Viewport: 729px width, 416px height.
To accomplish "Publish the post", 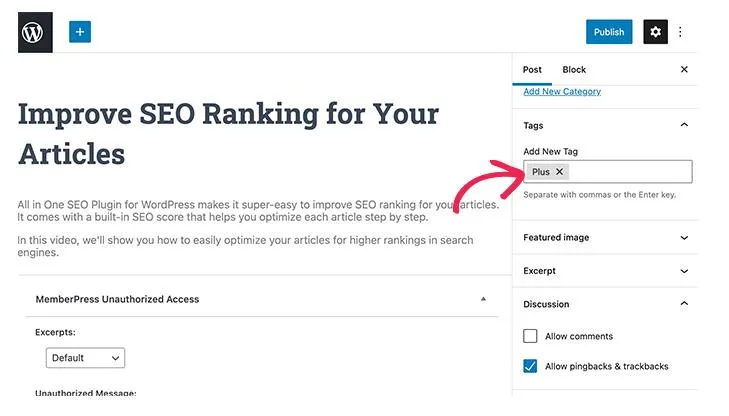I will pos(609,32).
